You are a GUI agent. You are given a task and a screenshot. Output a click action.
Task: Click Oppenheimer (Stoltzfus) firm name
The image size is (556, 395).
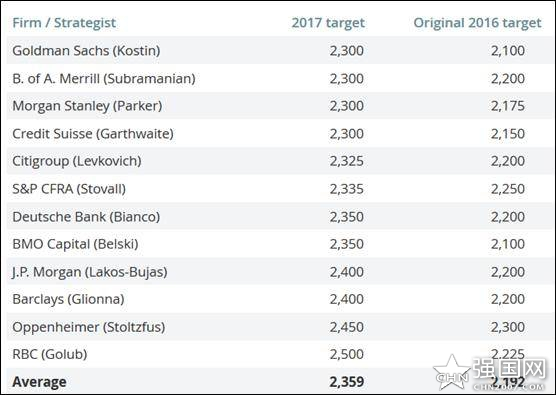[x=89, y=327]
